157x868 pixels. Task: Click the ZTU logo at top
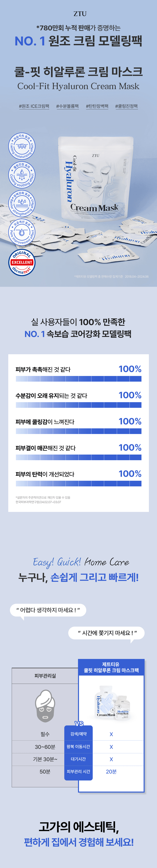(80, 14)
